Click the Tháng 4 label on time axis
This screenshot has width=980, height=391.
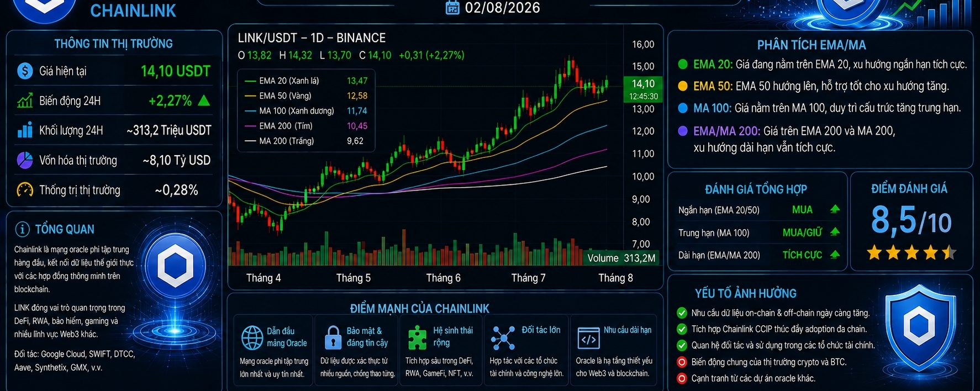[x=264, y=278]
